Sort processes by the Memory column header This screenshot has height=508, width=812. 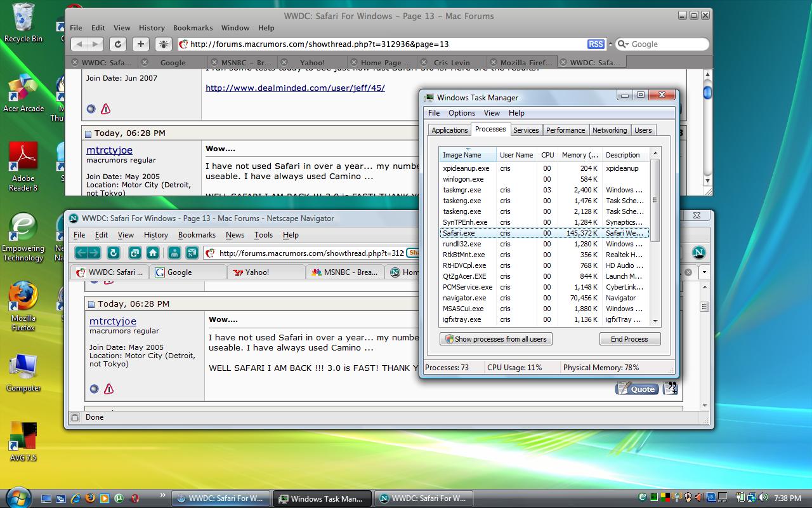(579, 154)
